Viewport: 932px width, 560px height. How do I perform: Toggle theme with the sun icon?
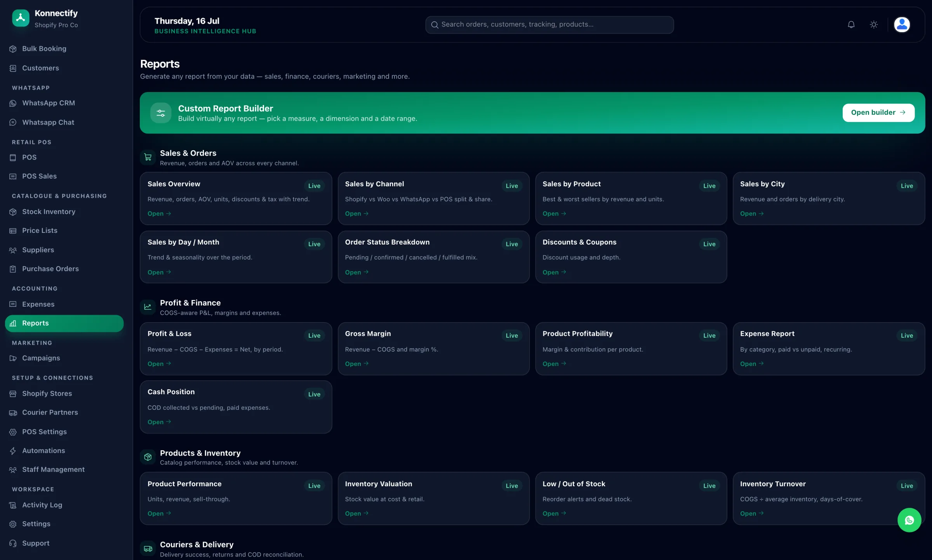pyautogui.click(x=874, y=24)
